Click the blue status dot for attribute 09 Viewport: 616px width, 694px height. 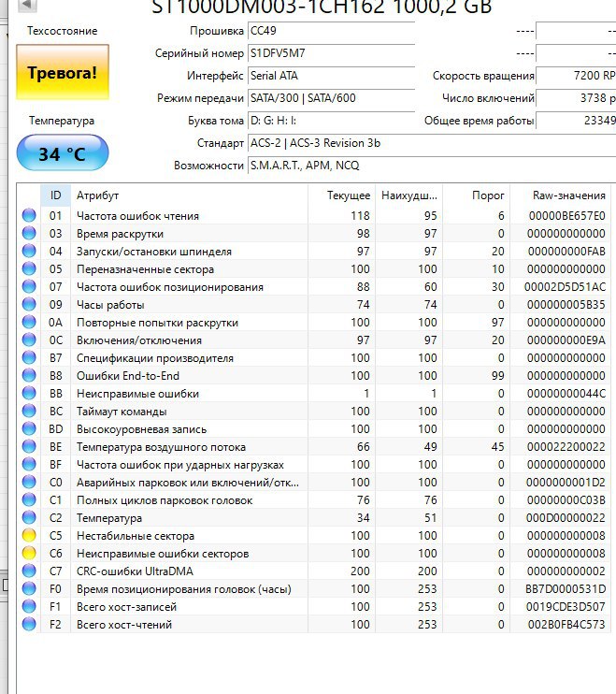point(29,305)
